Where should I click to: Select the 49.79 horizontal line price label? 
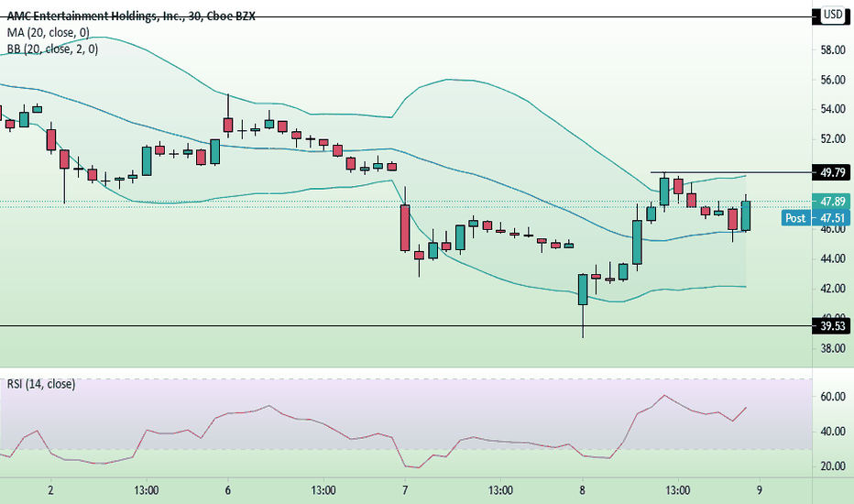click(831, 172)
